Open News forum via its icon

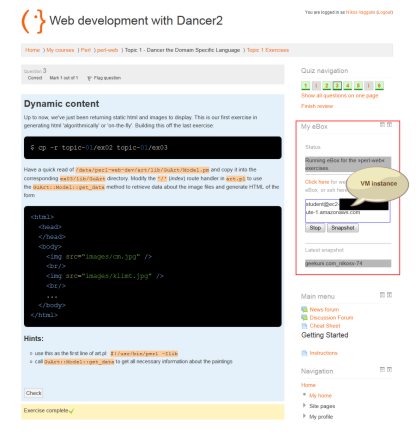click(x=304, y=310)
